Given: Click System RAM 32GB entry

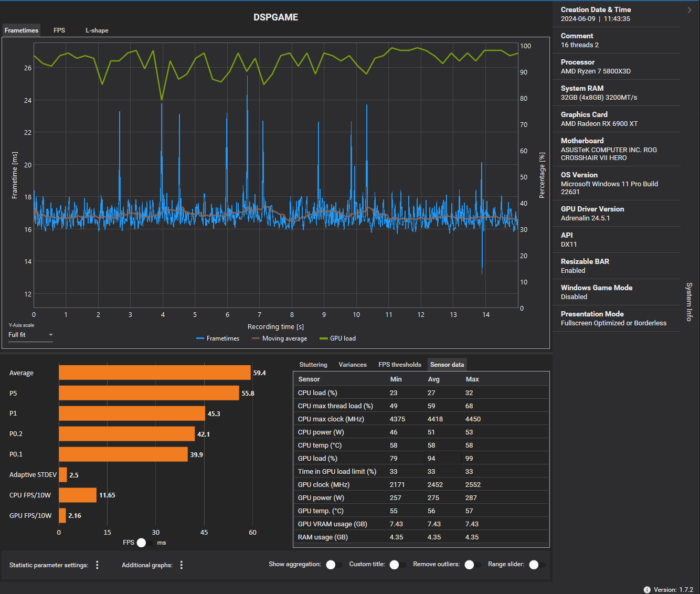Looking at the screenshot, I should tap(617, 93).
